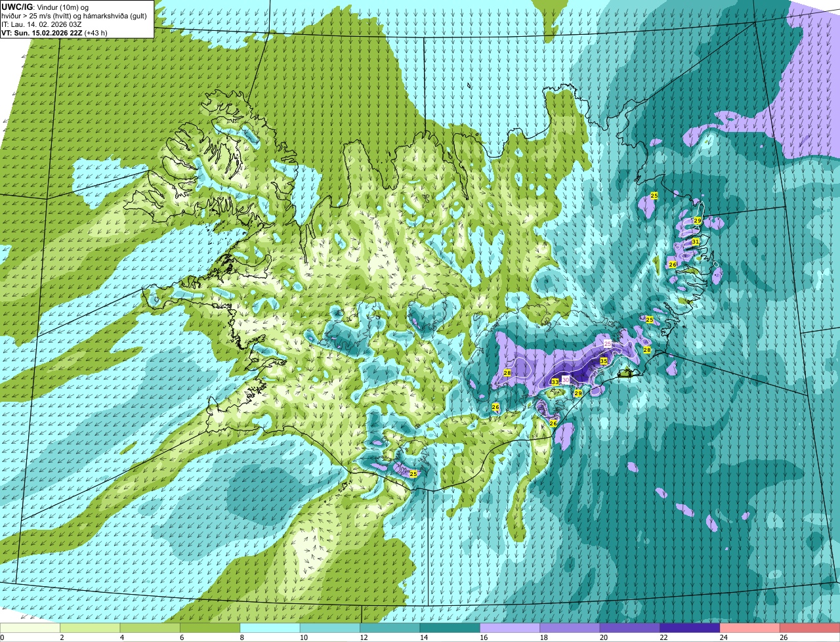Screen dimensions: 840x642
Task: Click legend tick label '14'
Action: click(x=423, y=637)
